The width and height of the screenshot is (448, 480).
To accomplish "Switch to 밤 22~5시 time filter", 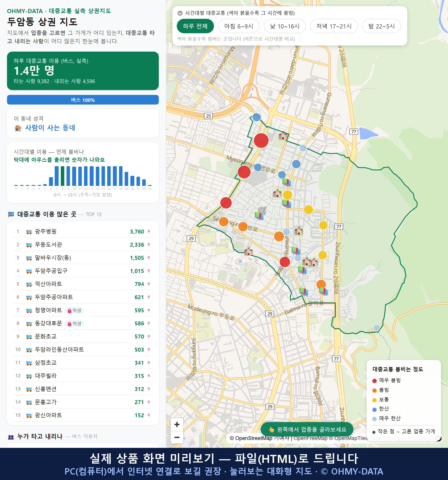I will 381,26.
